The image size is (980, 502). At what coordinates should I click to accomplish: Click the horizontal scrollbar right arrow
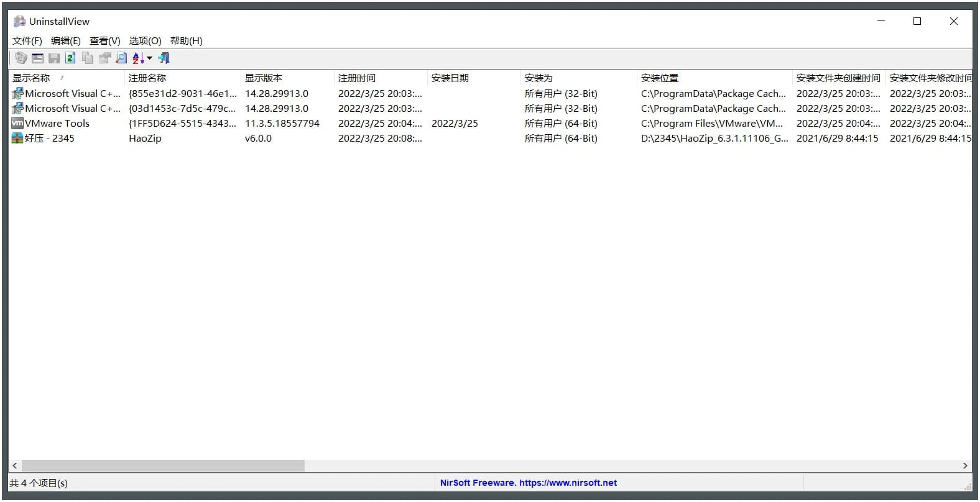(x=965, y=465)
